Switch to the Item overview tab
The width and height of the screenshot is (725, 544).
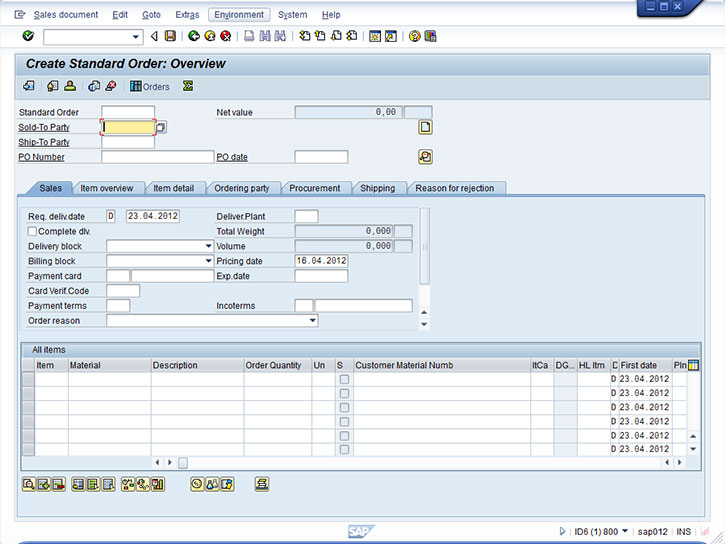[107, 188]
